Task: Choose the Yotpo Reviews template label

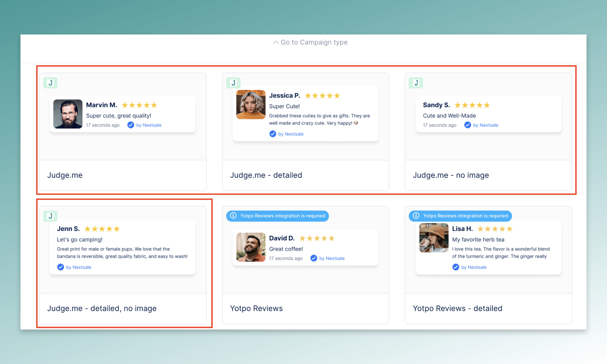Action: [x=256, y=308]
